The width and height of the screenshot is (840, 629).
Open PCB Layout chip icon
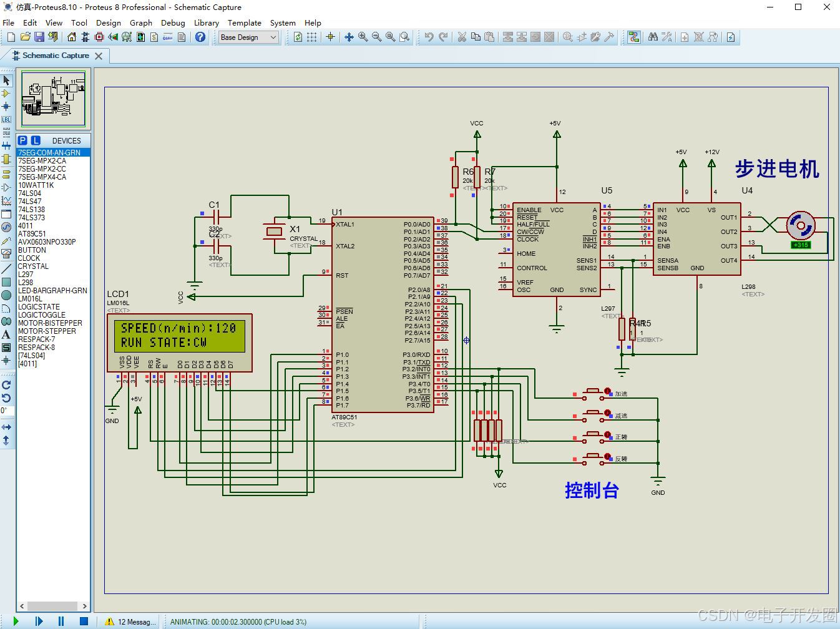pos(99,37)
